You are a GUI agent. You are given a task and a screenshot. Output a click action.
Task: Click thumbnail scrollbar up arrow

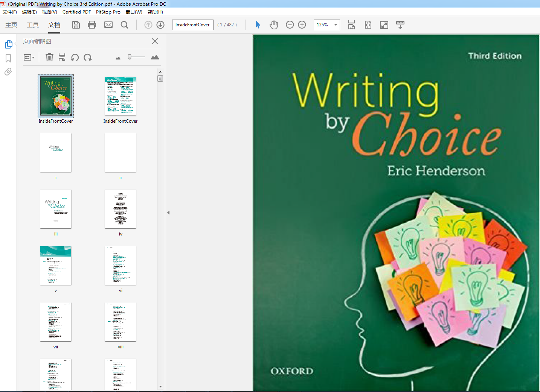[x=160, y=71]
